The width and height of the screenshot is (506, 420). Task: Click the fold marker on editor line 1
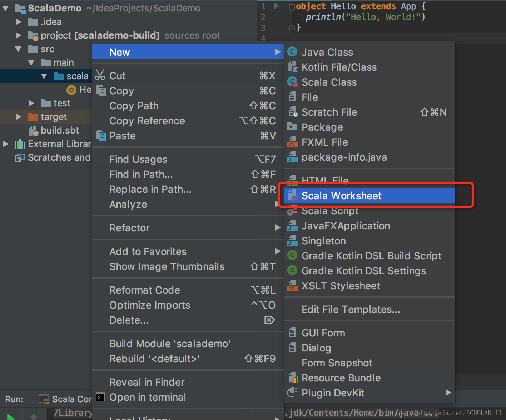click(x=292, y=6)
